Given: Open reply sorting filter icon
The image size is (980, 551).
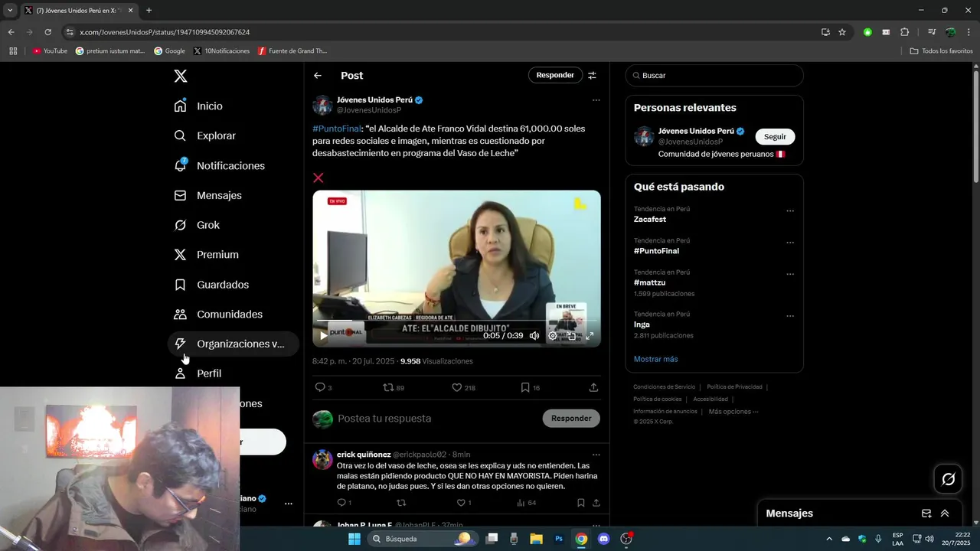Looking at the screenshot, I should 592,75.
